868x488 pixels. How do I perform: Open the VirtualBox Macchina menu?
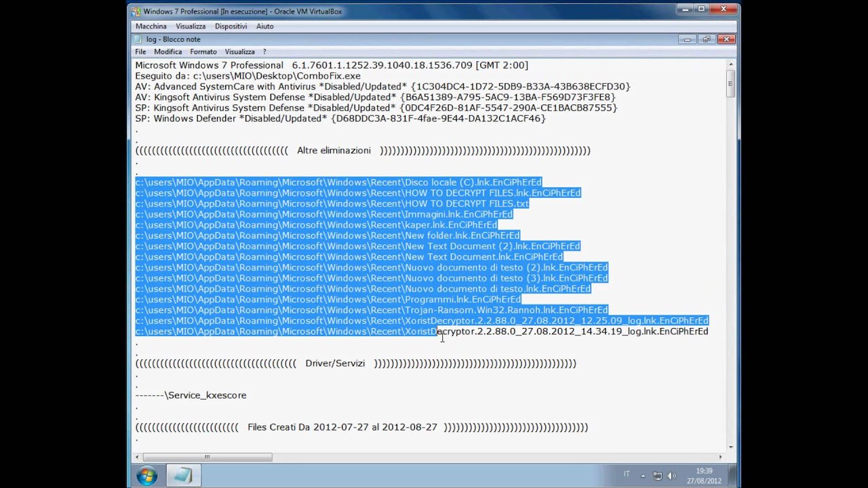pyautogui.click(x=151, y=26)
